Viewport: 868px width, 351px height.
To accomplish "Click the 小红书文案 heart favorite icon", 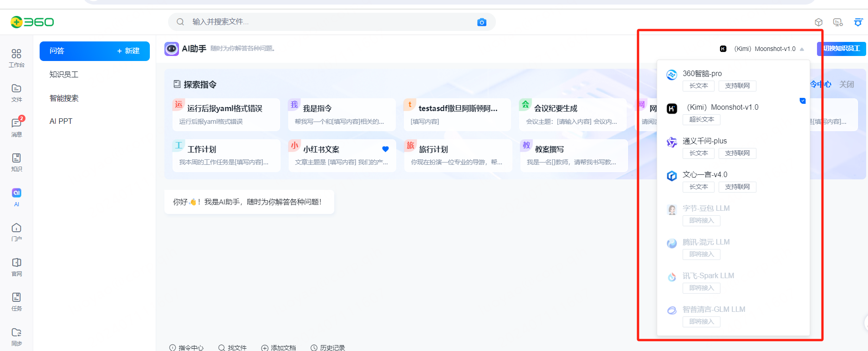I will pyautogui.click(x=385, y=149).
